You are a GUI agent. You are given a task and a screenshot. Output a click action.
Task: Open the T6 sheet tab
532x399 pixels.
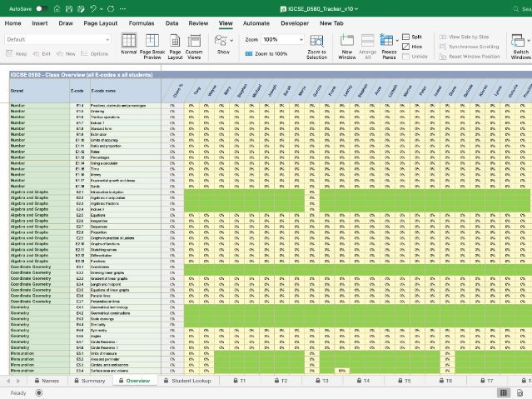tap(445, 381)
